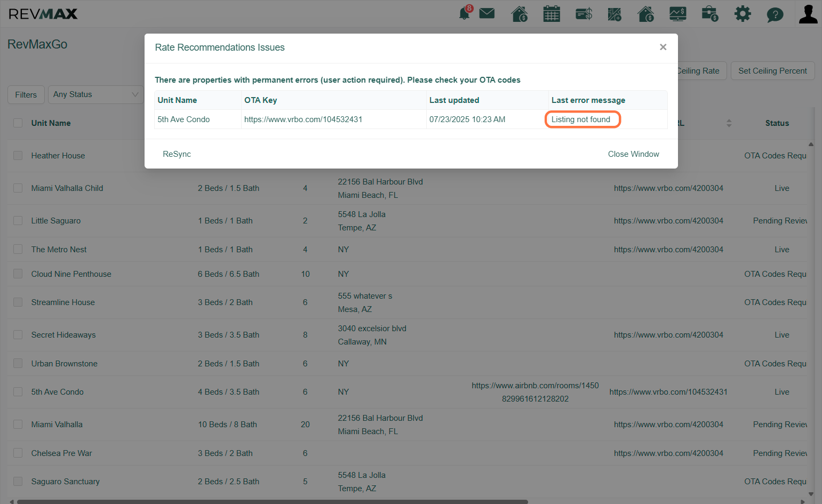Open the messages envelope icon
Screen dimensions: 822x504
coord(487,13)
